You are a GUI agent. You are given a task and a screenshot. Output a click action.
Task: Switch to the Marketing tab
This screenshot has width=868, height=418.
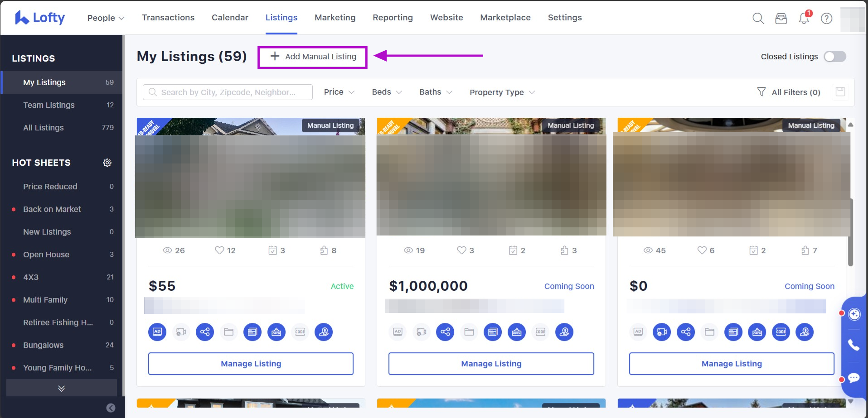(335, 18)
